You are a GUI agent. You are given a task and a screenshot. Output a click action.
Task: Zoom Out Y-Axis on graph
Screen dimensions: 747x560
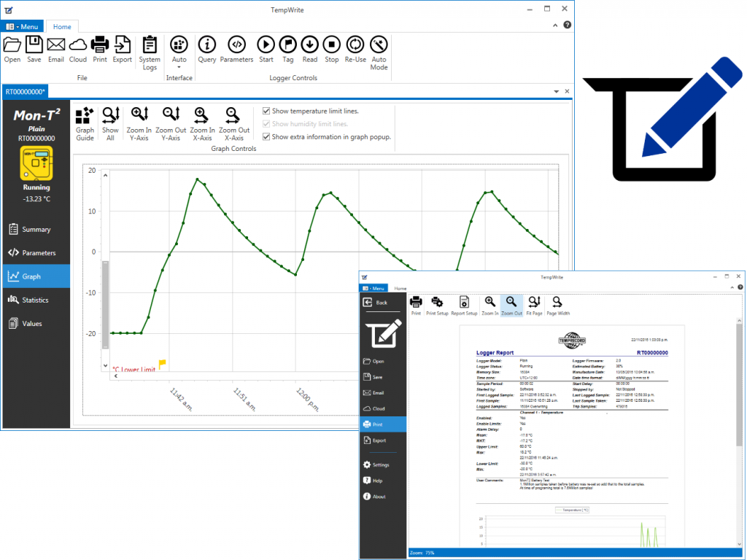pyautogui.click(x=171, y=124)
